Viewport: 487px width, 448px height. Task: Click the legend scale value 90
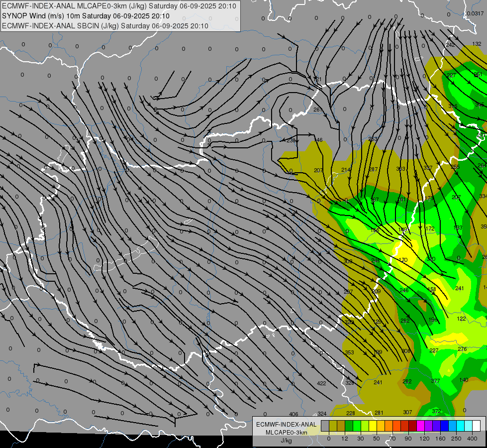(408, 439)
